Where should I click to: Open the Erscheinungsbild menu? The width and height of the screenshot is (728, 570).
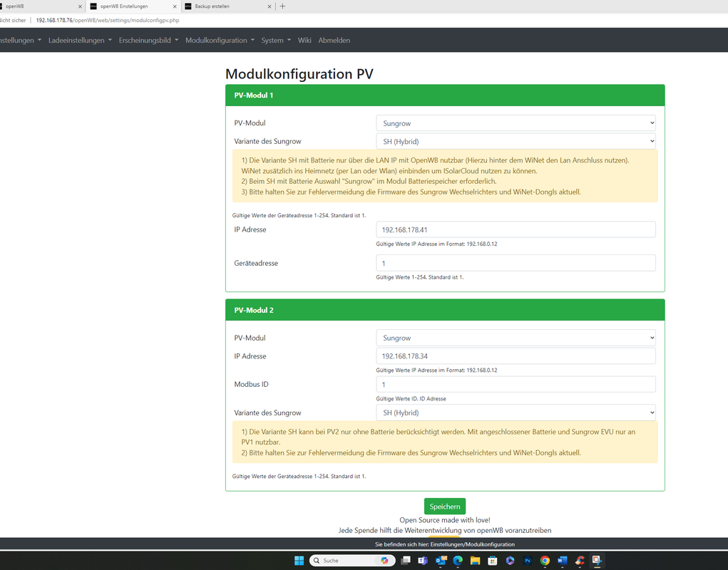click(148, 41)
